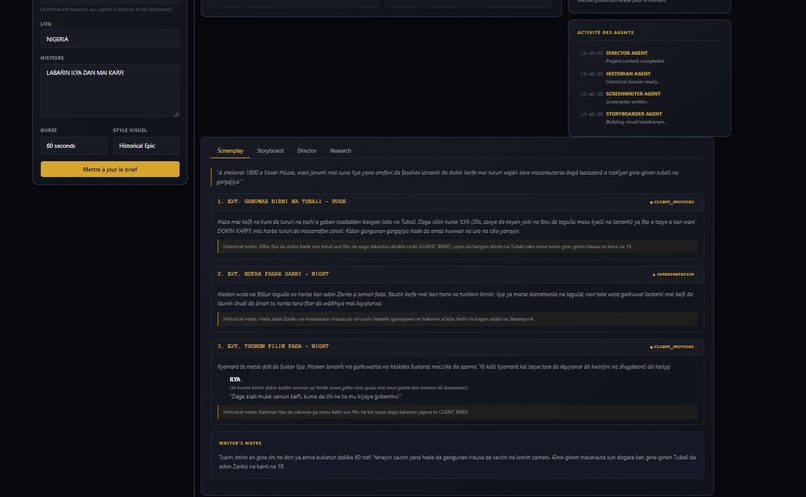This screenshot has width=806, height=497.
Task: Click the ACTIVITÉ DES AGENTS panel title
Action: (x=605, y=32)
